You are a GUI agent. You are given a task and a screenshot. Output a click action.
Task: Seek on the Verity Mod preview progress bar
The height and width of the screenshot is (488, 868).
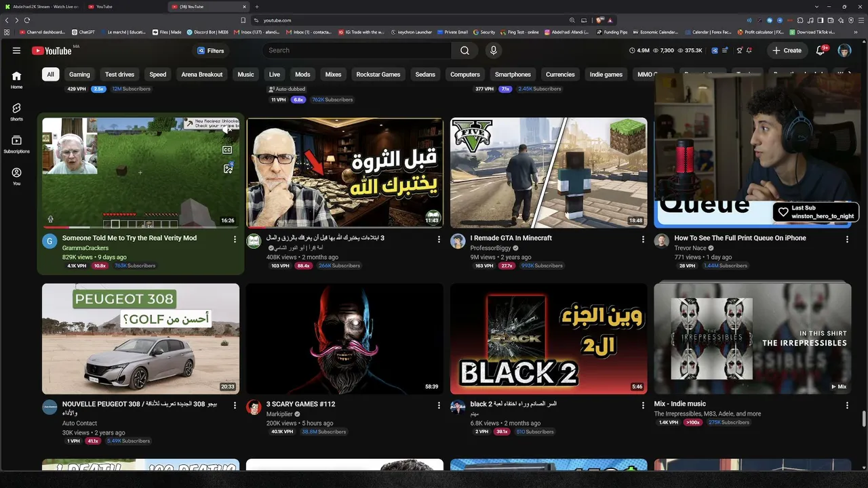140,227
